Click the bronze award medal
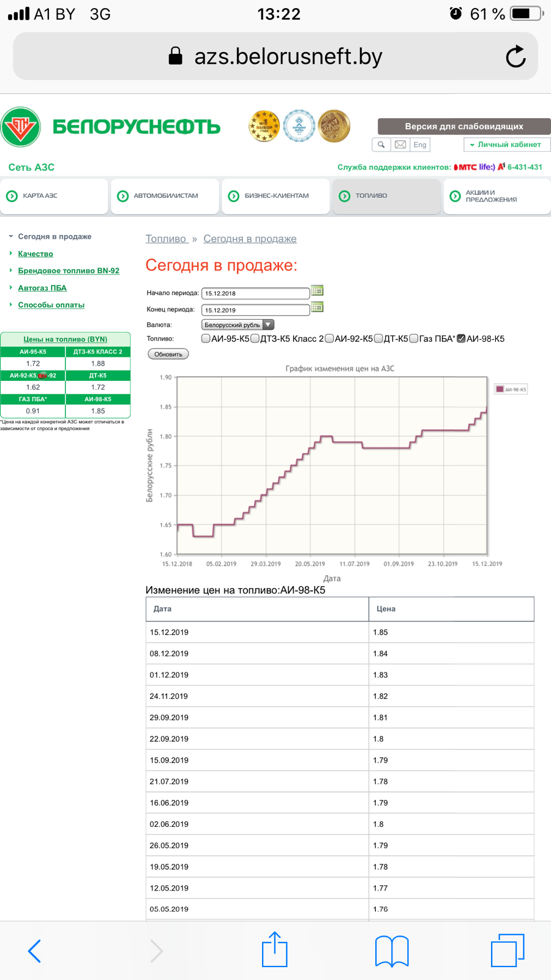The width and height of the screenshot is (551, 980). [x=334, y=126]
